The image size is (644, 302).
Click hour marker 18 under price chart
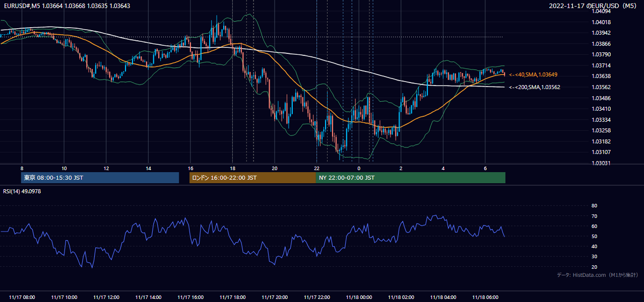click(232, 168)
